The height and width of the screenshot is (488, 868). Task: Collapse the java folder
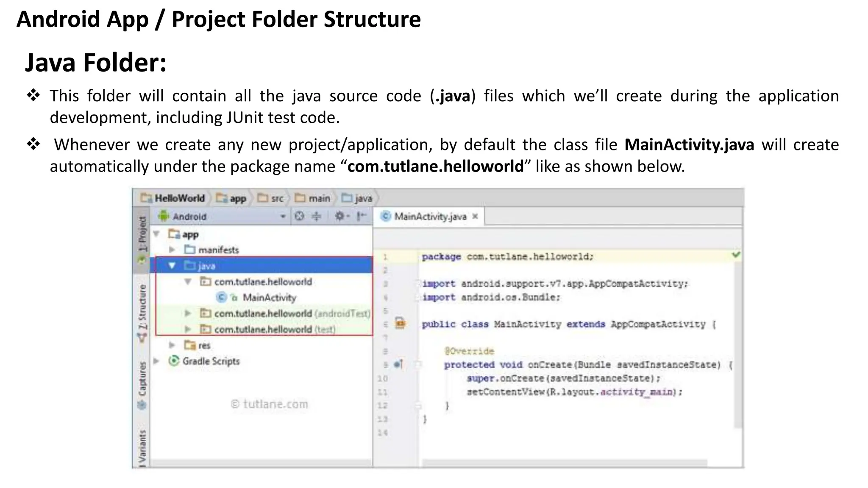pyautogui.click(x=172, y=266)
